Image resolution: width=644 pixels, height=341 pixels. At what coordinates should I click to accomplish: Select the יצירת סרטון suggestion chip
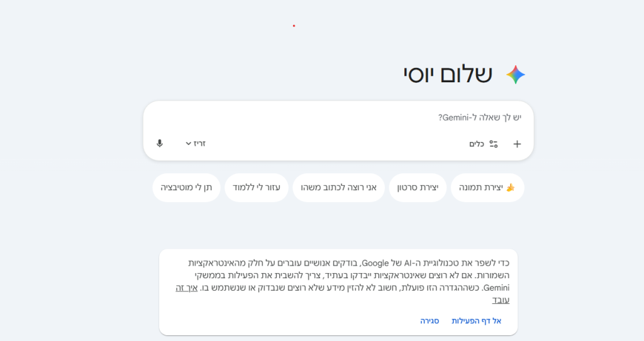(418, 188)
